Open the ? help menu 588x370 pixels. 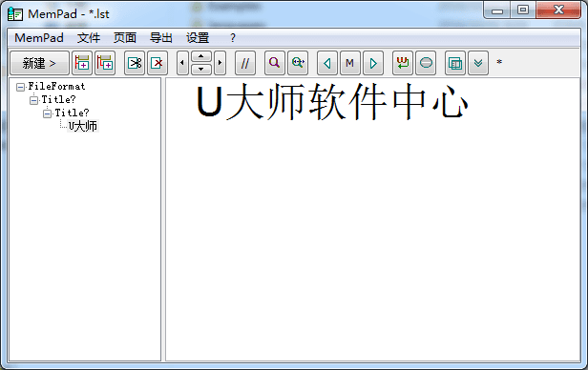(233, 38)
